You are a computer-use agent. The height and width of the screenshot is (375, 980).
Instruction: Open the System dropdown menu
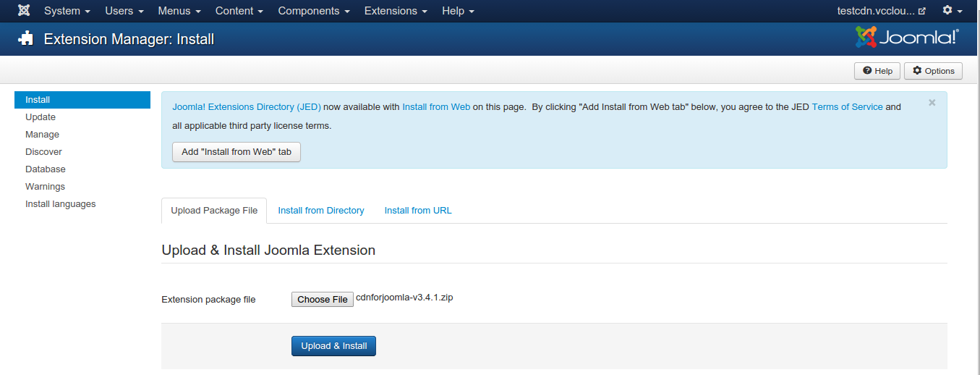tap(67, 11)
